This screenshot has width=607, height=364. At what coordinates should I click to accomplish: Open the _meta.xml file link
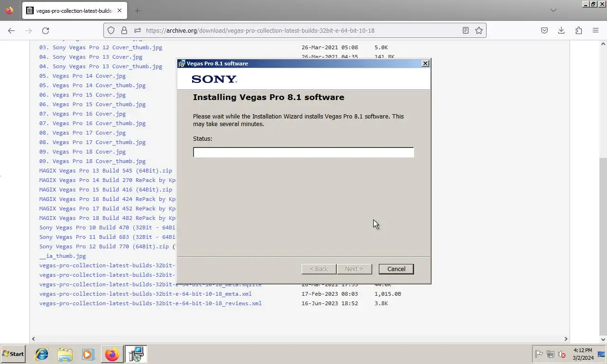(x=146, y=294)
